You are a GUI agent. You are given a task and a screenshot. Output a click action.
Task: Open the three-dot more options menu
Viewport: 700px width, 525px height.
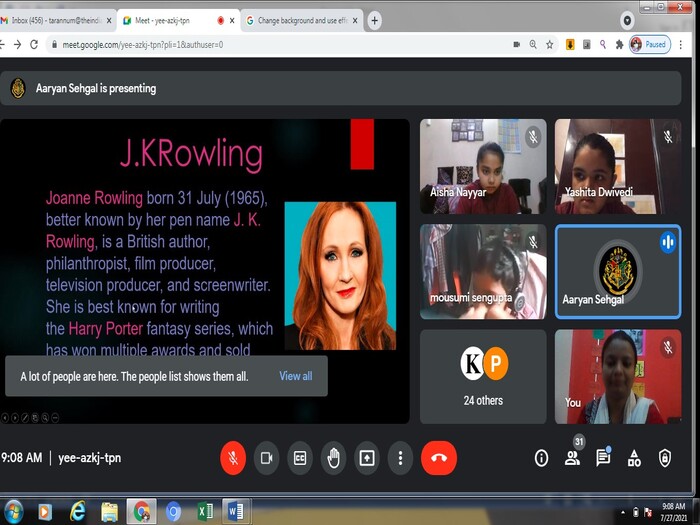(400, 458)
